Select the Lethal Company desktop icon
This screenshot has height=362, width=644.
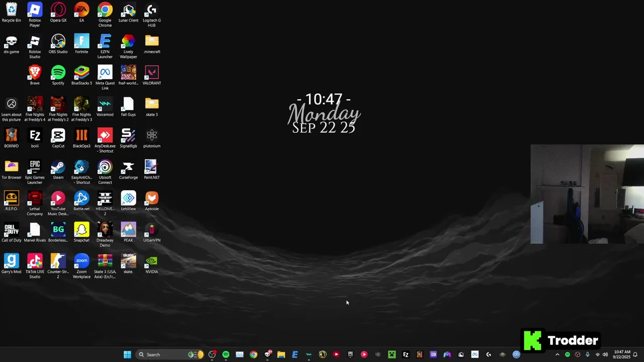pyautogui.click(x=35, y=204)
